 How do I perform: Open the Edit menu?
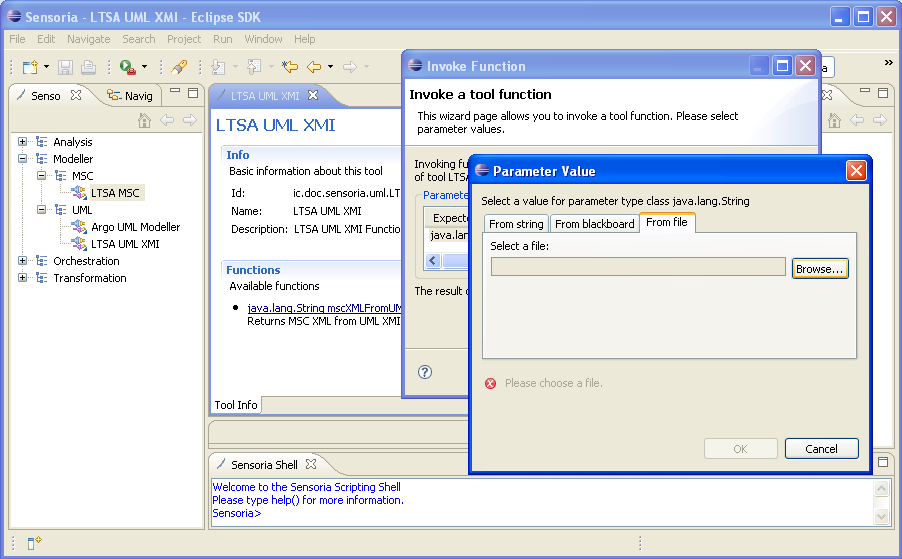(x=46, y=39)
